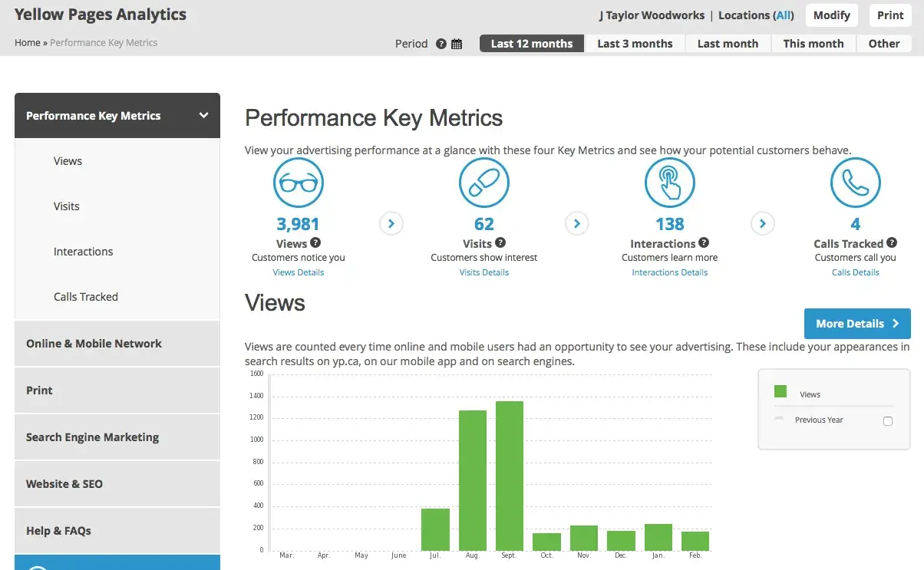This screenshot has height=570, width=924.
Task: Click the Period help question mark
Action: (441, 44)
